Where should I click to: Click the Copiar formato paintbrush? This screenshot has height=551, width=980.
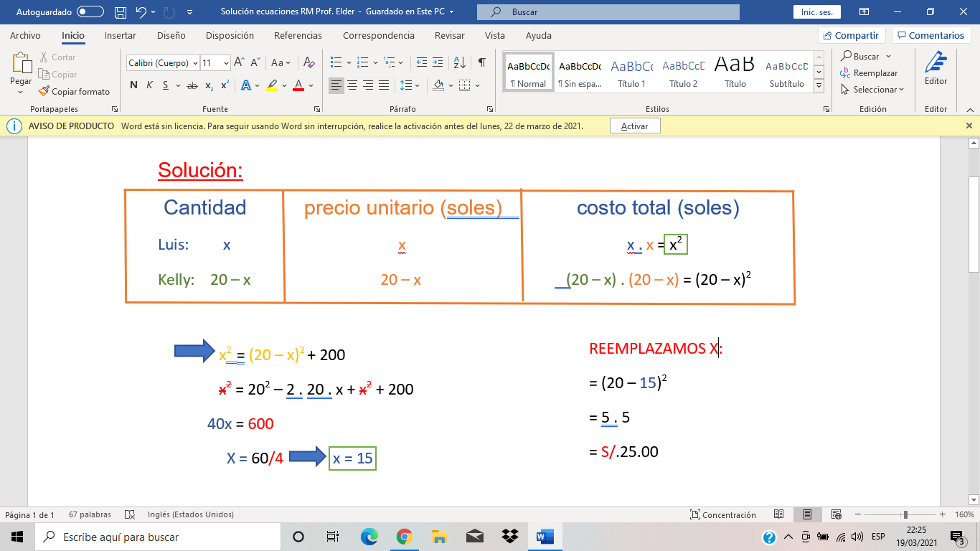[x=75, y=92]
